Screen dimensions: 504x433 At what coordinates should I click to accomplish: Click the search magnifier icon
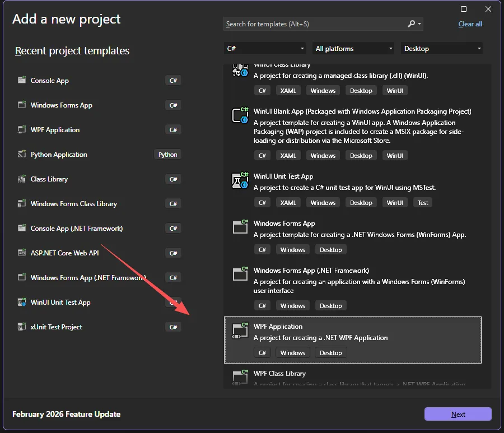click(x=412, y=24)
